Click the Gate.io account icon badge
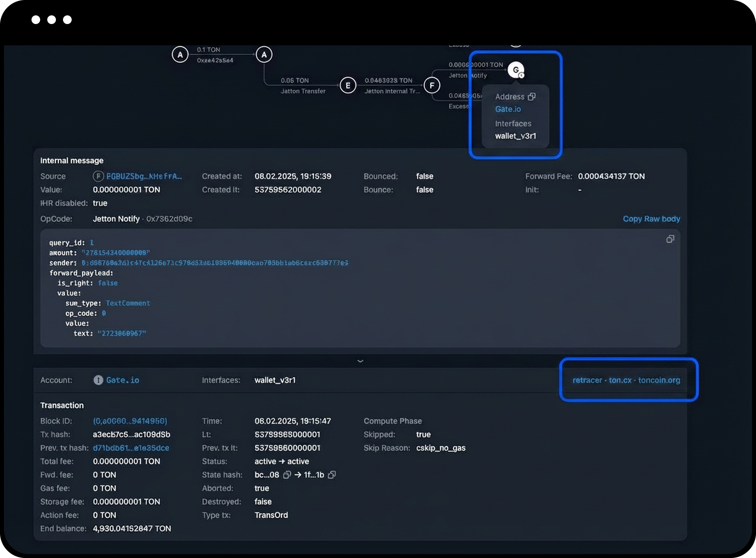 (98, 380)
